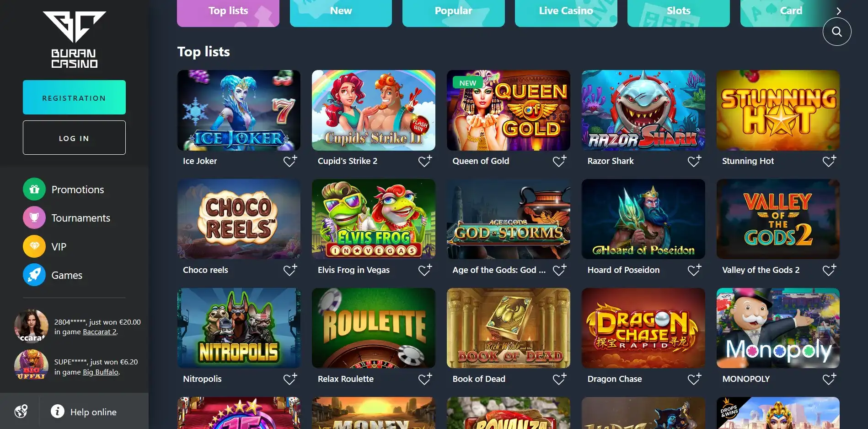The height and width of the screenshot is (429, 868).
Task: Click the language globe icon
Action: [x=21, y=411]
